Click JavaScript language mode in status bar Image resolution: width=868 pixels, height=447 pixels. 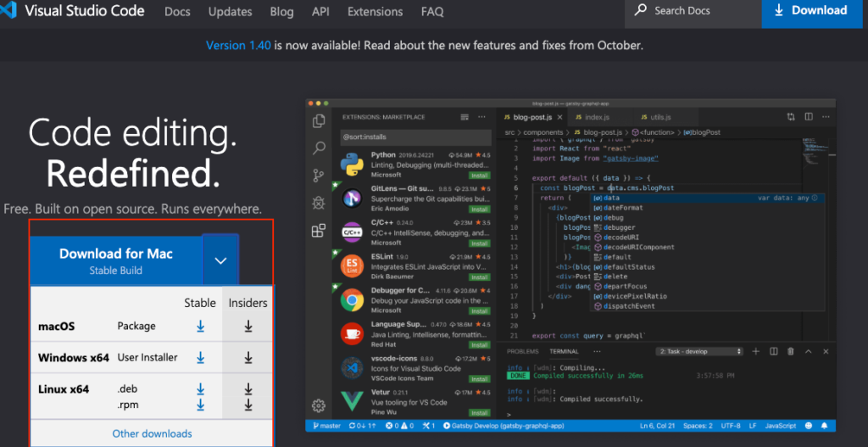[781, 426]
